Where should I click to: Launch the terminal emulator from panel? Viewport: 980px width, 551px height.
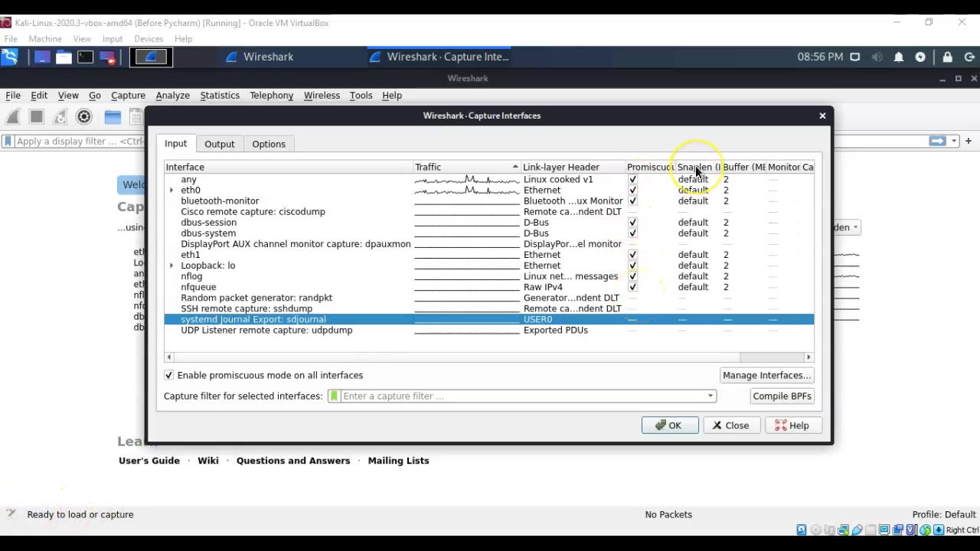[85, 57]
